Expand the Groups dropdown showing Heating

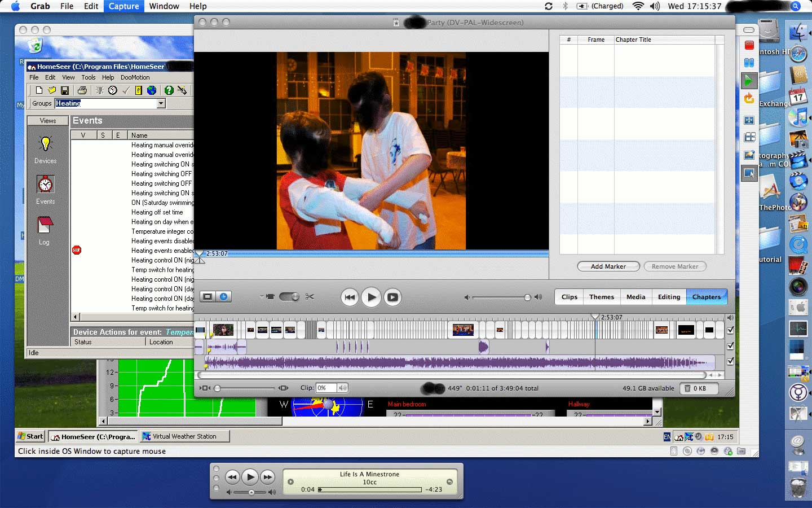[161, 103]
